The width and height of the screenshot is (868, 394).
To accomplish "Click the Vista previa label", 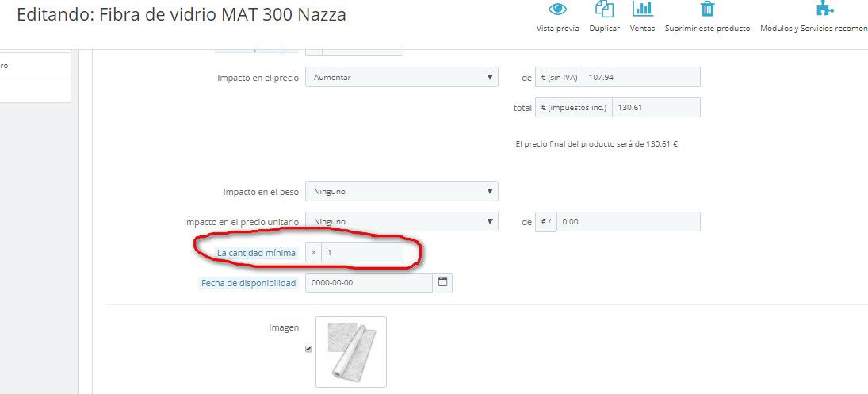I will click(557, 29).
